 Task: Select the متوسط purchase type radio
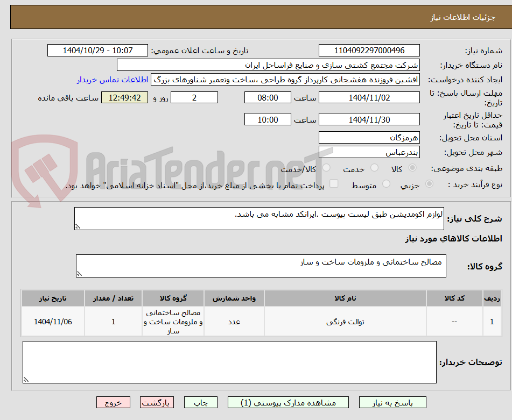385,183
